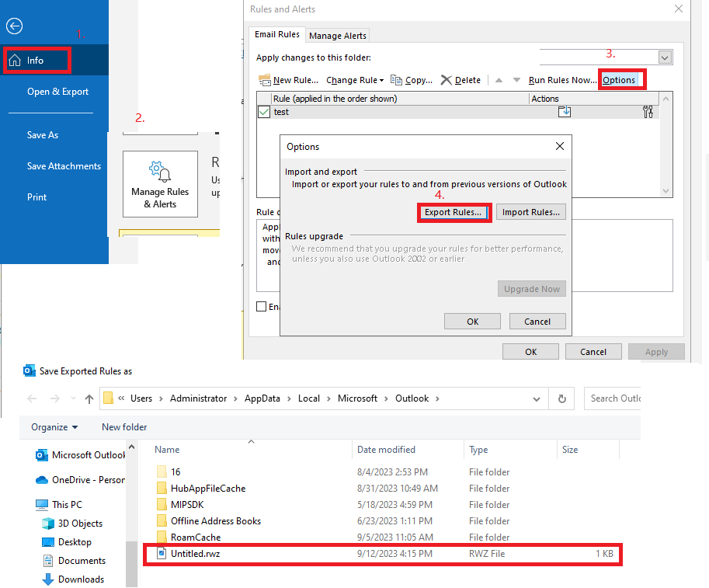Click the Search Outlook field
This screenshot has height=588, width=709.
612,398
